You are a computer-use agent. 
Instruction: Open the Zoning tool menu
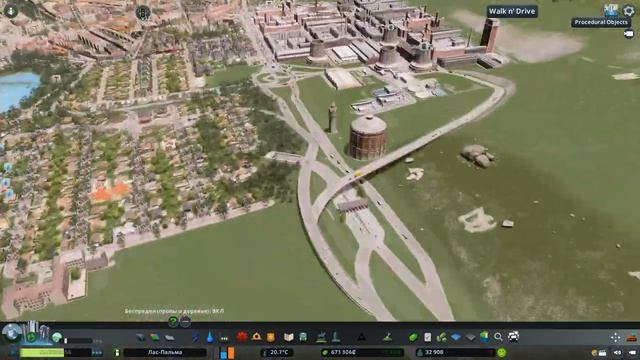point(155,337)
